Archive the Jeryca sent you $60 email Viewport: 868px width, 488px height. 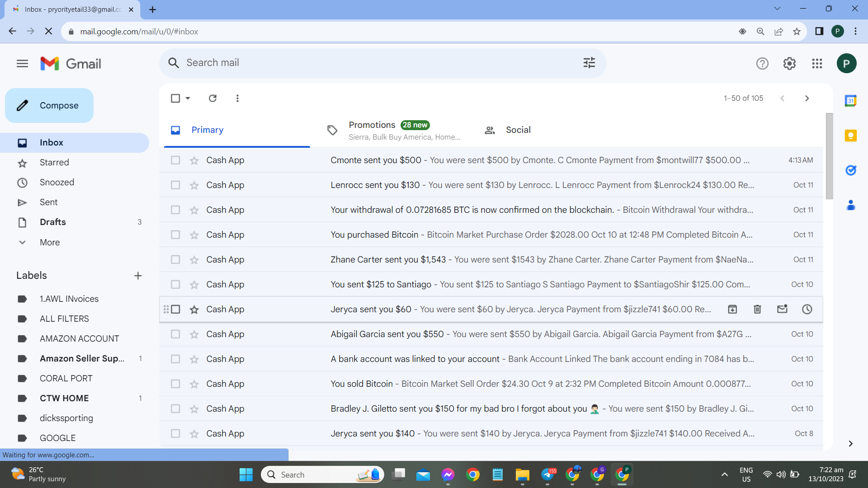tap(732, 309)
